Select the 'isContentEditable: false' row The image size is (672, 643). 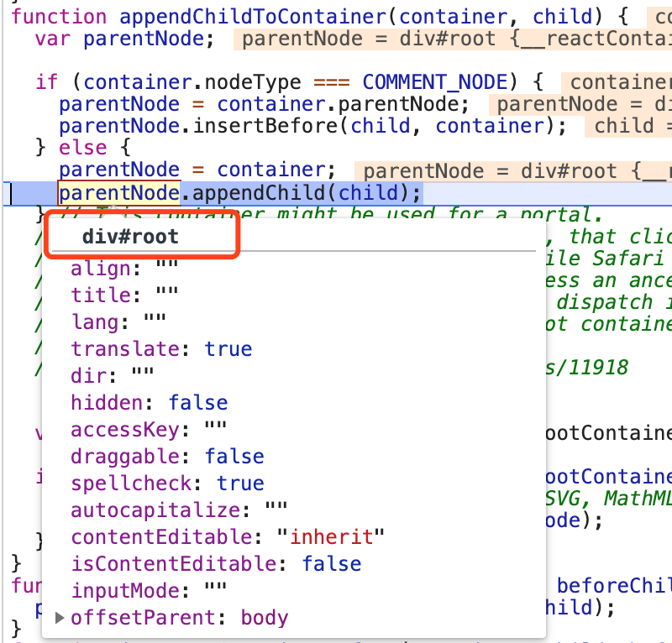(x=216, y=564)
